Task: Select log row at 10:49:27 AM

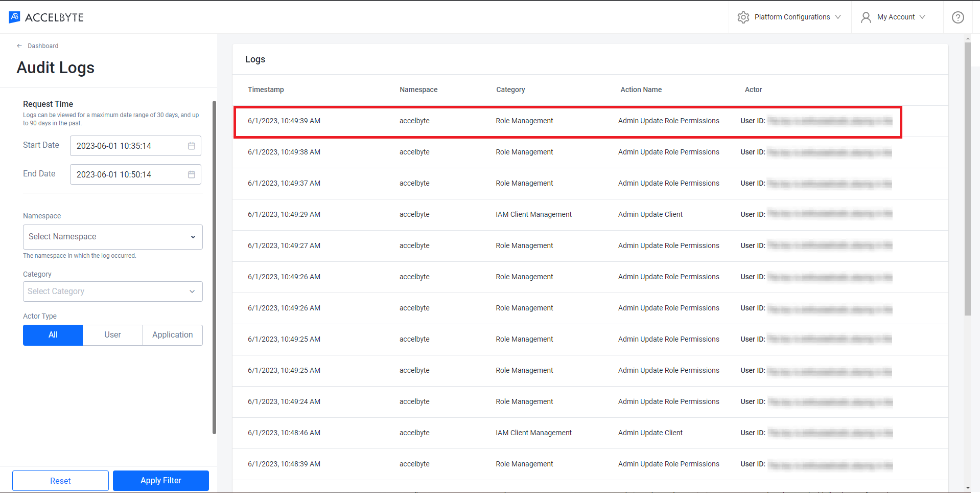Action: pyautogui.click(x=590, y=246)
